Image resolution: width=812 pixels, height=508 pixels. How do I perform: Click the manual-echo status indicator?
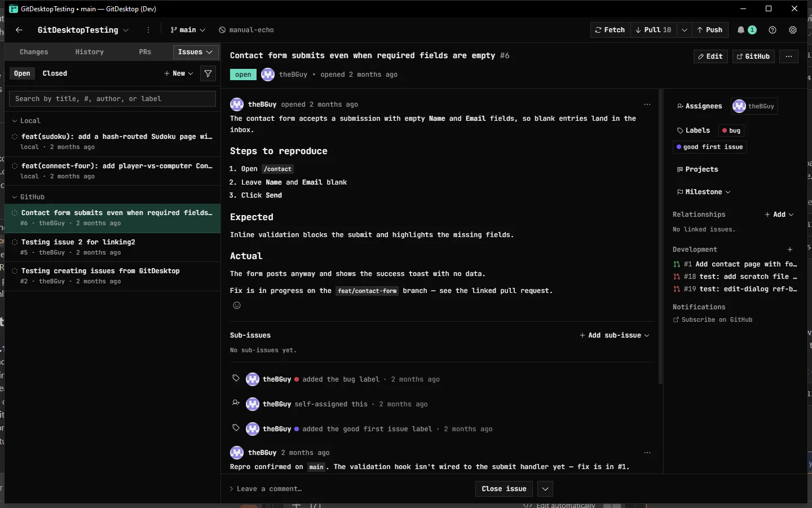click(x=246, y=30)
